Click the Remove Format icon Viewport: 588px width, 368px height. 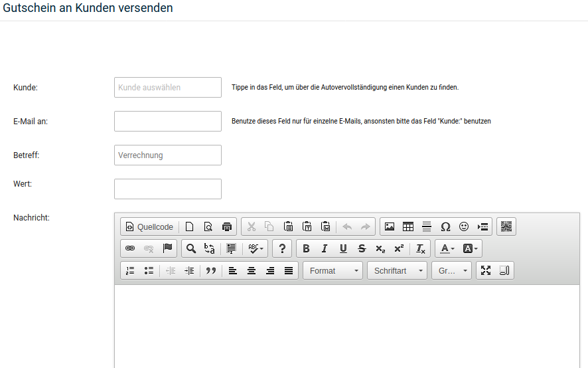click(421, 248)
